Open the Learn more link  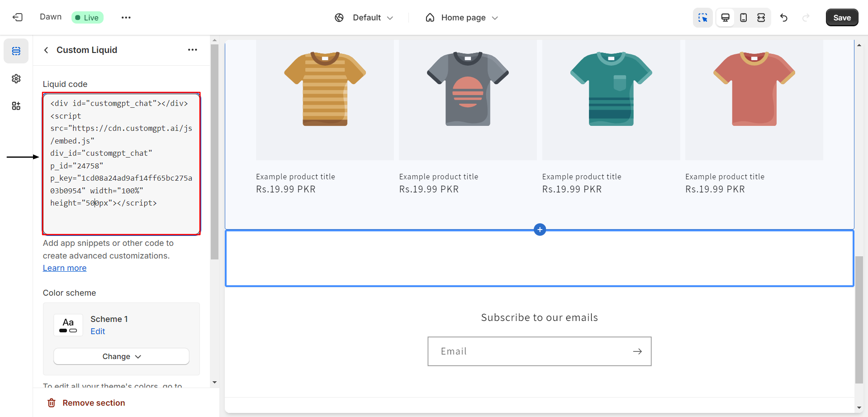click(x=65, y=268)
